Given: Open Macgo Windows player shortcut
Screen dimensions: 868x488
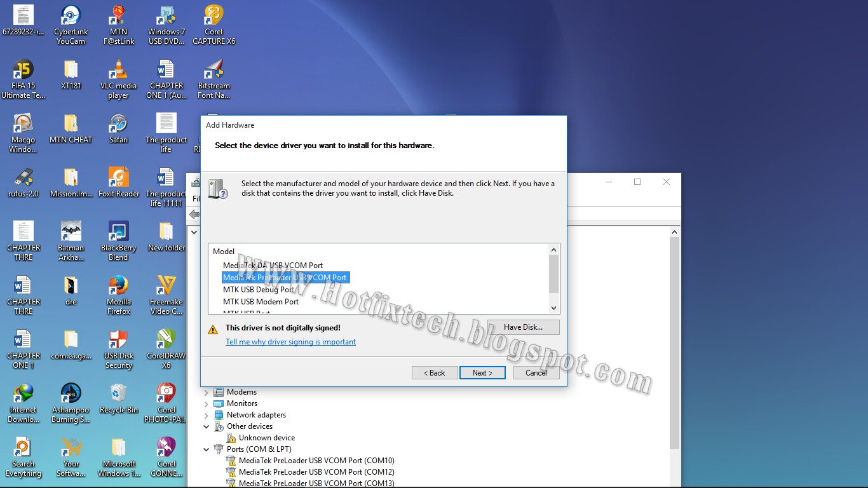Looking at the screenshot, I should (x=24, y=133).
